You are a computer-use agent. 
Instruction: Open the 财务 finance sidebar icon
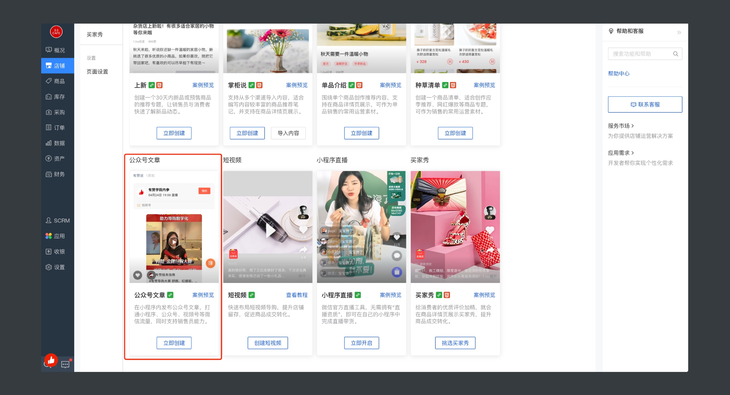coord(48,174)
